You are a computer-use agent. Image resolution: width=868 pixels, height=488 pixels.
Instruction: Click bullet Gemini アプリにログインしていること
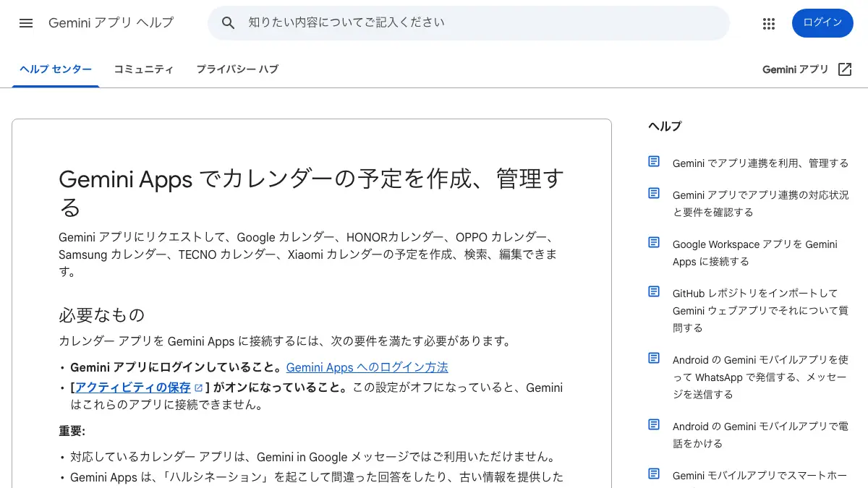tap(177, 367)
